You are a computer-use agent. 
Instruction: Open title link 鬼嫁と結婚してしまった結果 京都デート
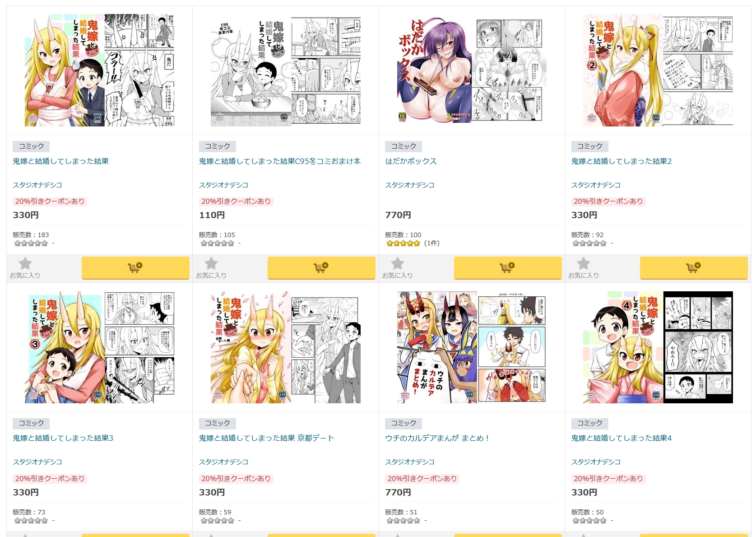click(267, 438)
